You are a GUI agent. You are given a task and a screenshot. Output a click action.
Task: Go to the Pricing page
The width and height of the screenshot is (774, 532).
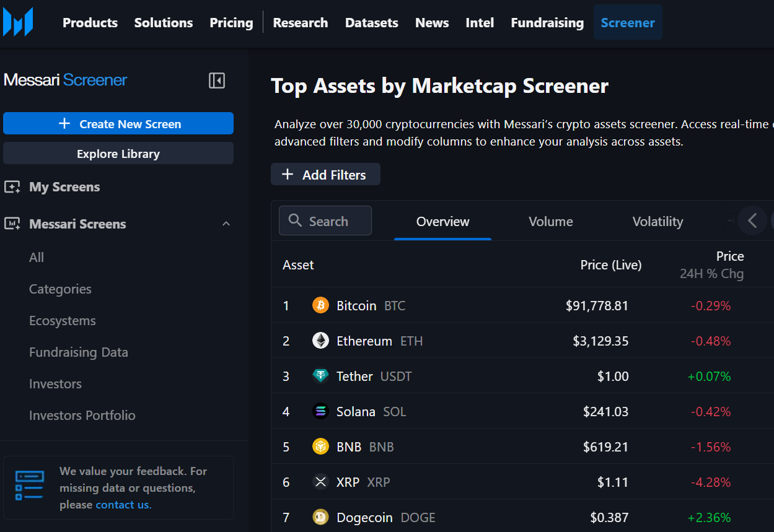point(231,23)
